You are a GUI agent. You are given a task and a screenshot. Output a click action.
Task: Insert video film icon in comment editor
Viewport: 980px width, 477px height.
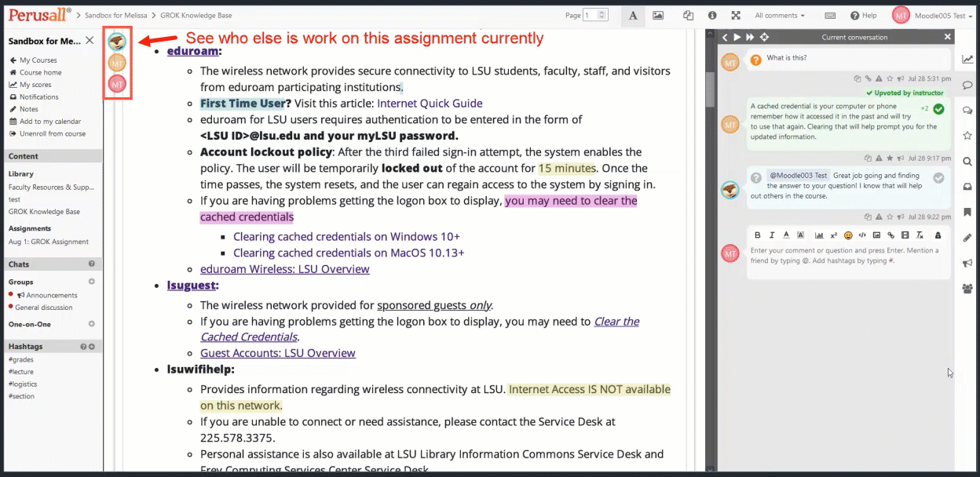905,235
